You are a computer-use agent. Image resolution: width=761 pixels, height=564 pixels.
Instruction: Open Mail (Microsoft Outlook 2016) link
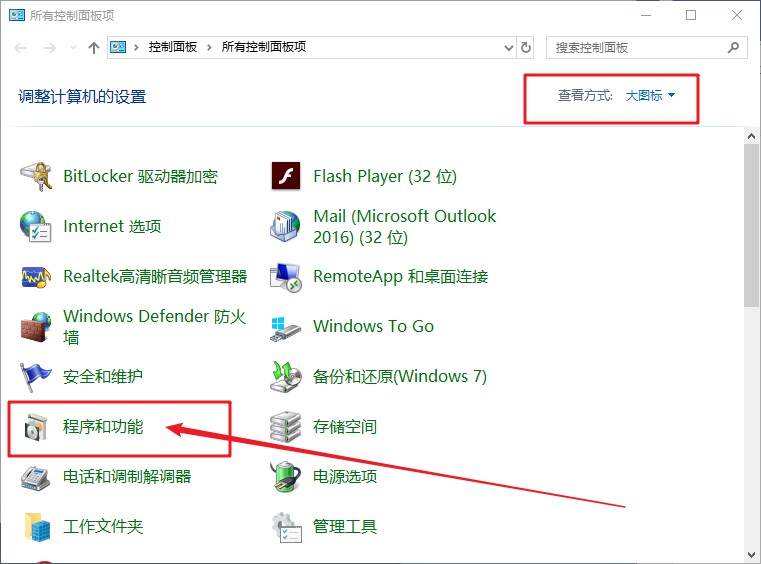405,227
